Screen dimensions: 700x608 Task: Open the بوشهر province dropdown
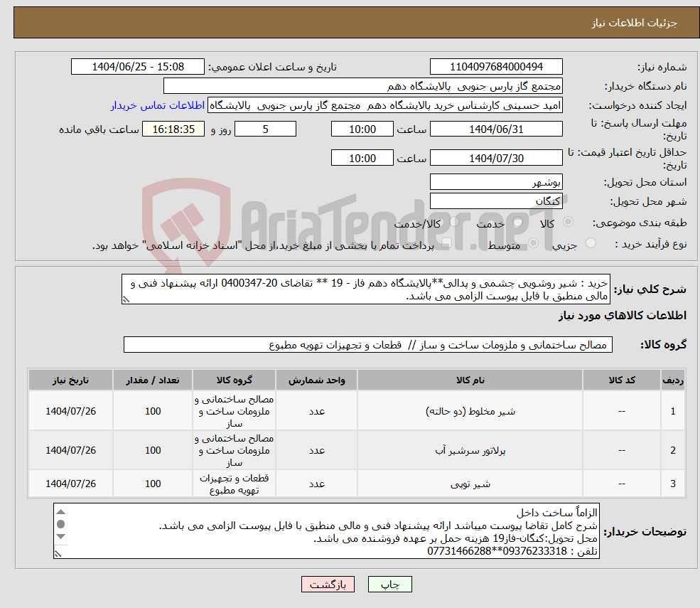[496, 181]
